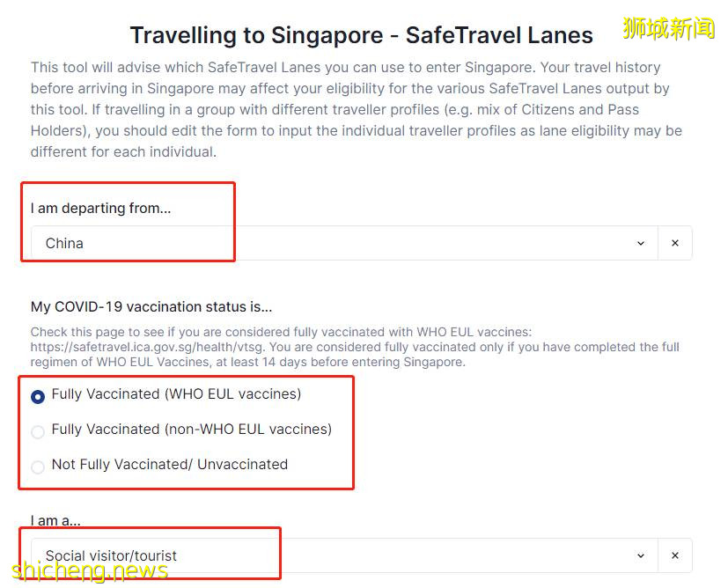
Task: Click the 'Fully Vaccinated (non-WHO EUL vaccines)' label text
Action: [192, 429]
